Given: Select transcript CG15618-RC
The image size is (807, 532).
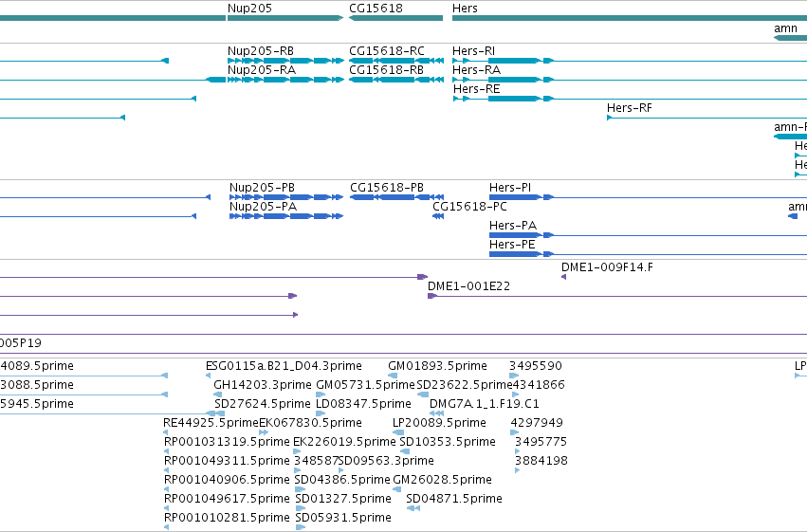Looking at the screenshot, I should (x=395, y=61).
